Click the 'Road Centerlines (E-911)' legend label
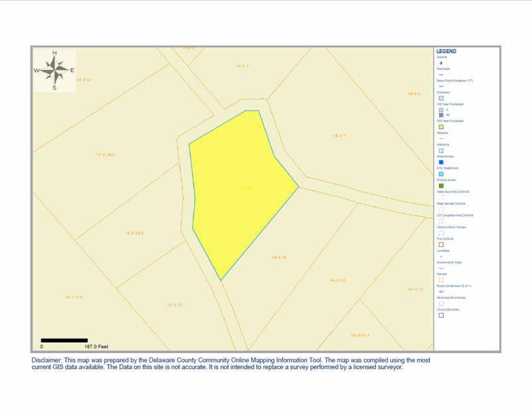 point(454,286)
